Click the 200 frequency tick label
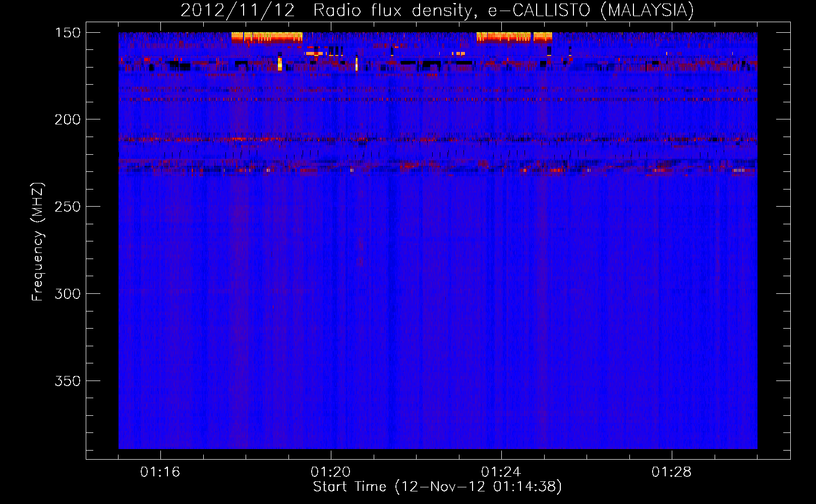The width and height of the screenshot is (816, 504). (x=68, y=119)
